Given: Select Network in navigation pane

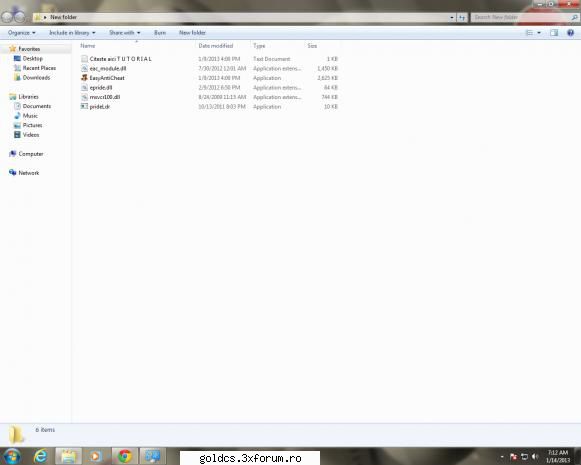Looking at the screenshot, I should (x=29, y=173).
